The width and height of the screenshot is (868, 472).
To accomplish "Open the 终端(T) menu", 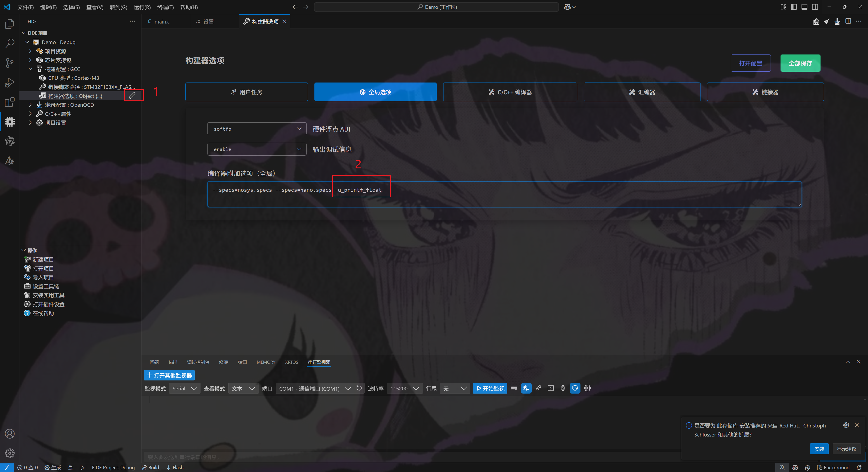I will coord(165,7).
